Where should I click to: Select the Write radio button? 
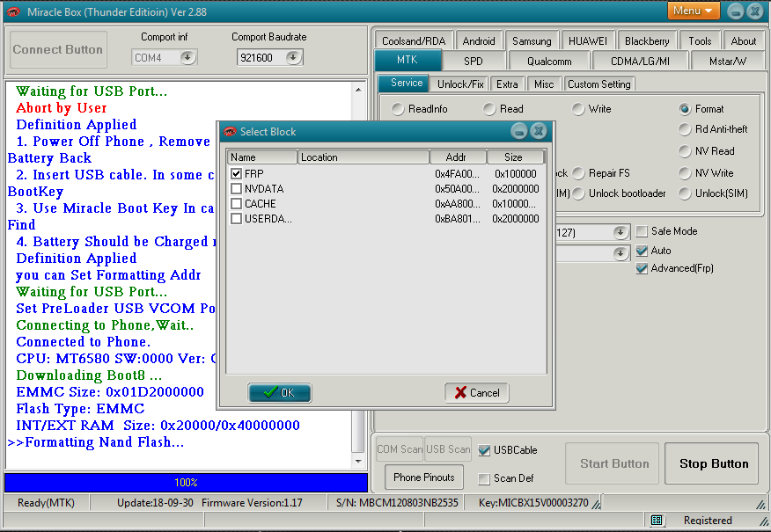[578, 109]
